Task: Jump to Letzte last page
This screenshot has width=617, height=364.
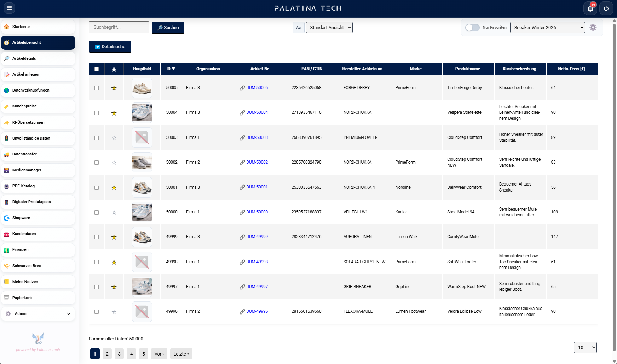Action: [x=181, y=354]
